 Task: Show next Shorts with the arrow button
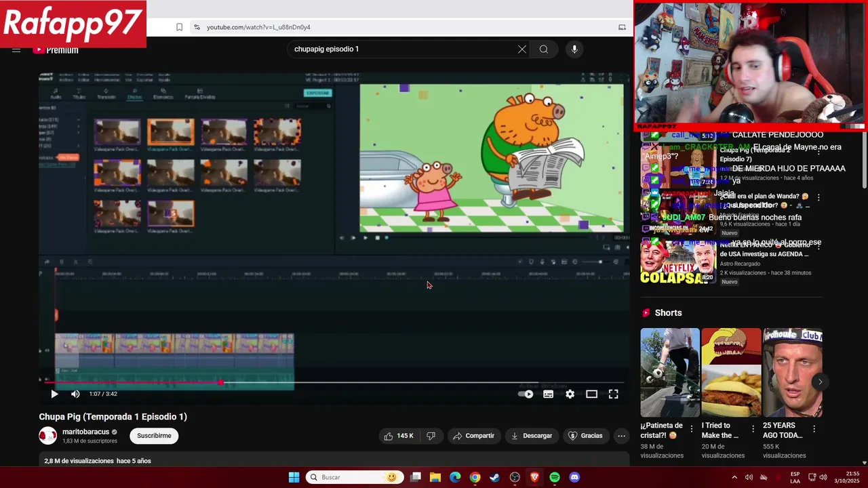click(820, 382)
